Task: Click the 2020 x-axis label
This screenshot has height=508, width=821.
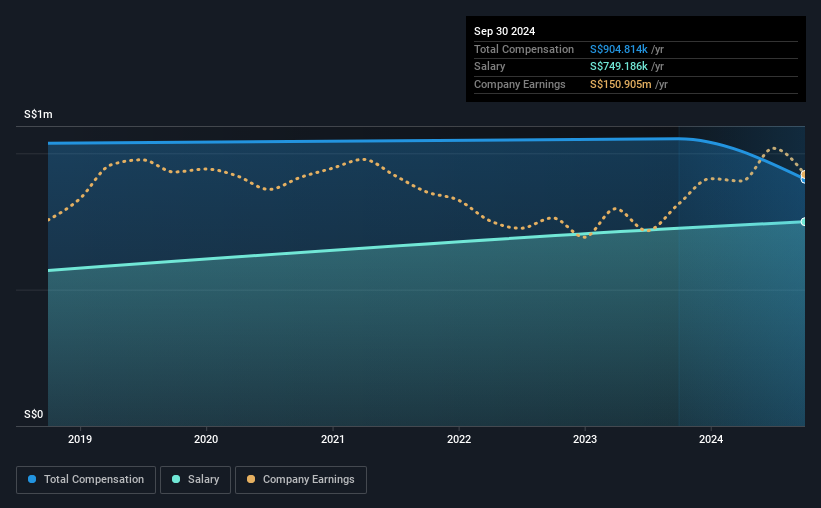Action: [x=206, y=439]
